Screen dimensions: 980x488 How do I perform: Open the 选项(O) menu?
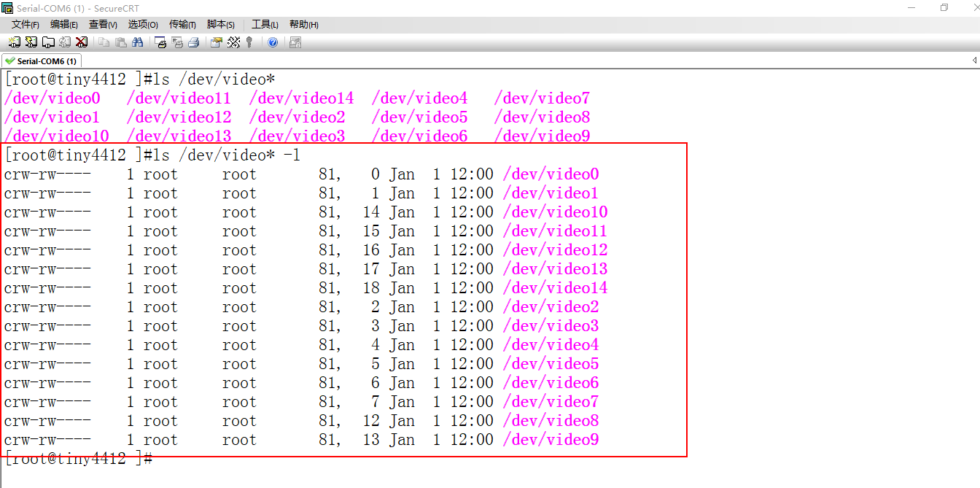point(143,24)
